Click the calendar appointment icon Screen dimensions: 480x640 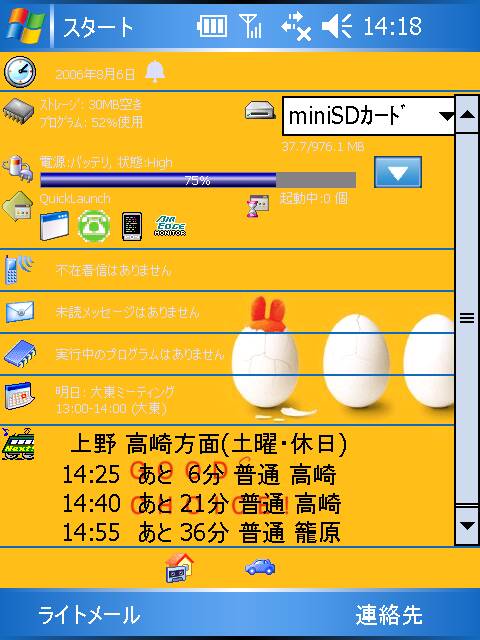click(x=18, y=396)
